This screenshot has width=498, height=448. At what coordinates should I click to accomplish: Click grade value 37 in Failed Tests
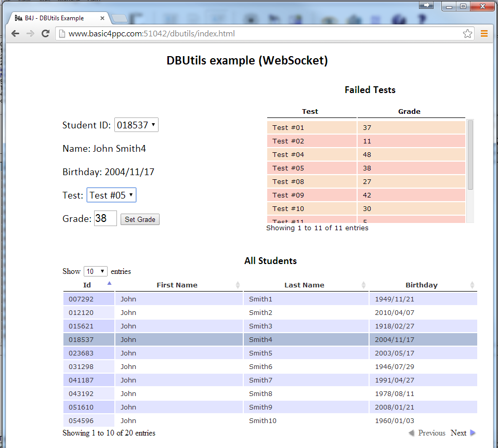pyautogui.click(x=411, y=128)
